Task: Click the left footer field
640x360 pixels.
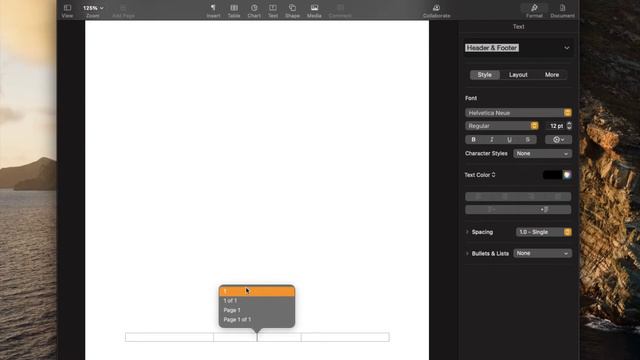Action: tap(169, 337)
